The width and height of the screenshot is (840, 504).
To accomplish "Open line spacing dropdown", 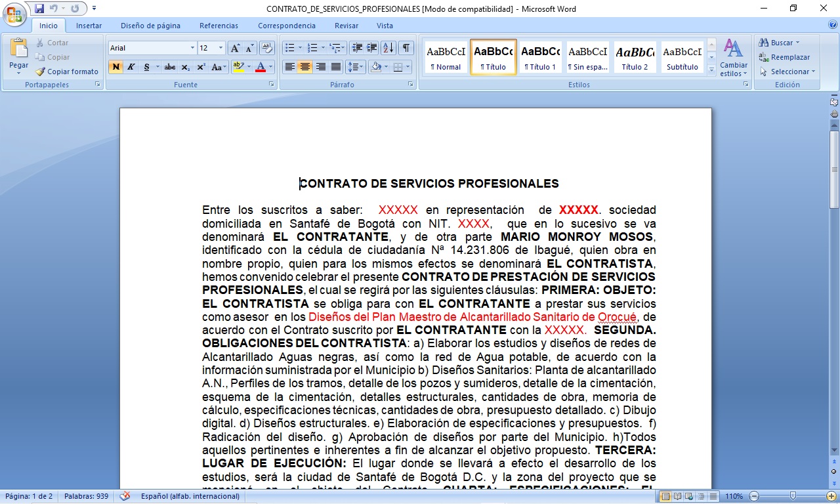I will click(356, 67).
